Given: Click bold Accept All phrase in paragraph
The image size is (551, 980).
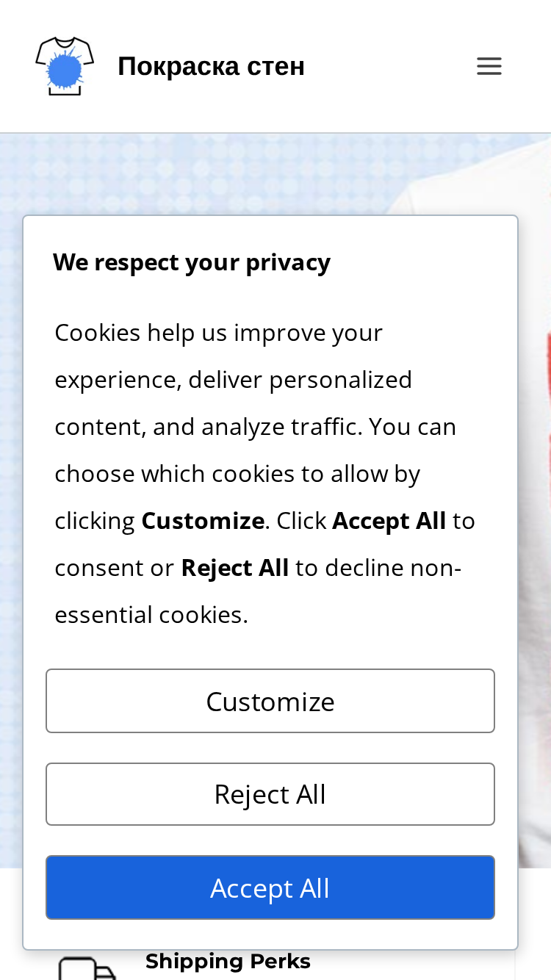Looking at the screenshot, I should pos(389,521).
